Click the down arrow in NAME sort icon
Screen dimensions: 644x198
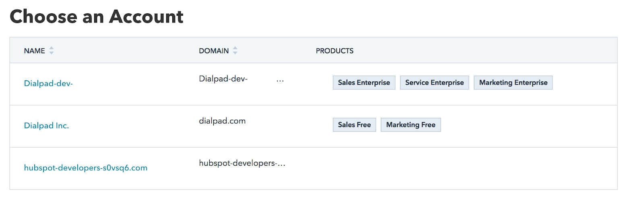click(x=51, y=53)
